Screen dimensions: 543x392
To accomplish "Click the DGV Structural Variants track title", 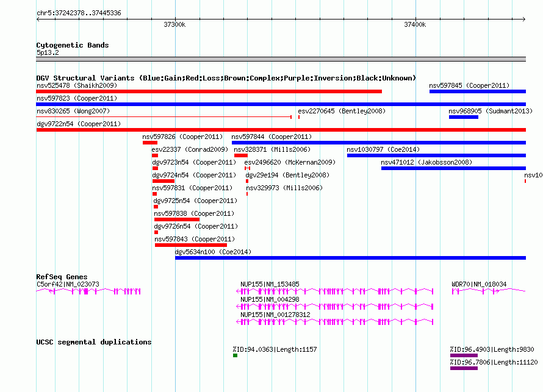I will [x=226, y=78].
